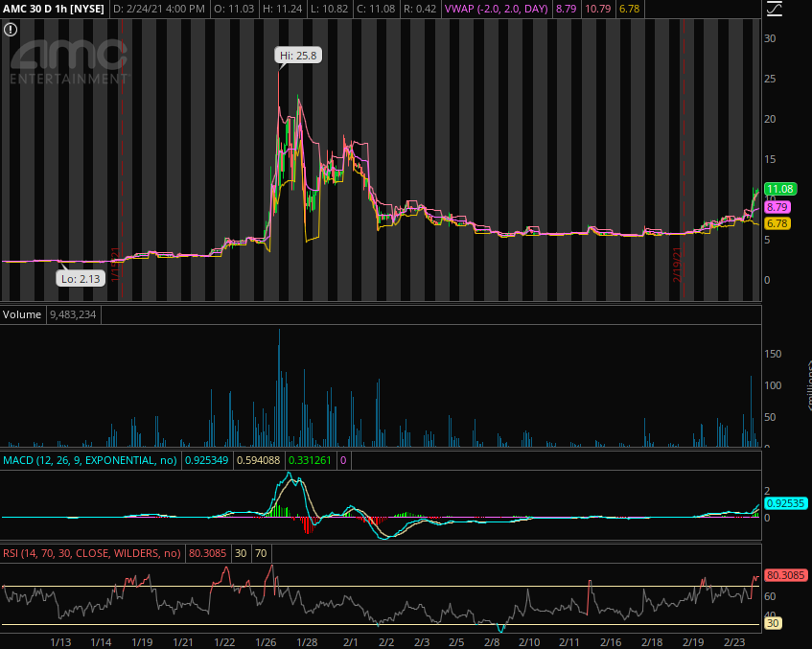Click the lower band value 6.78 in header
Viewport: 812px width, 649px height.
(629, 9)
